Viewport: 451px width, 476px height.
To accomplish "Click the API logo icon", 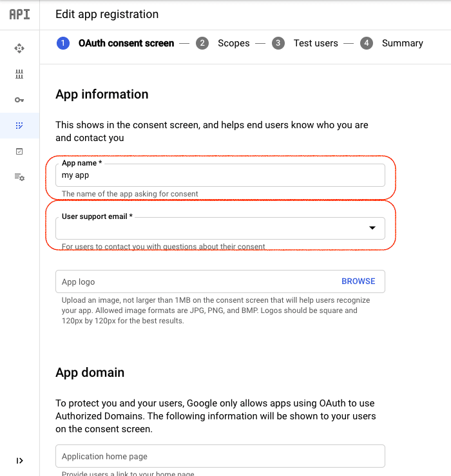I will coord(19,14).
